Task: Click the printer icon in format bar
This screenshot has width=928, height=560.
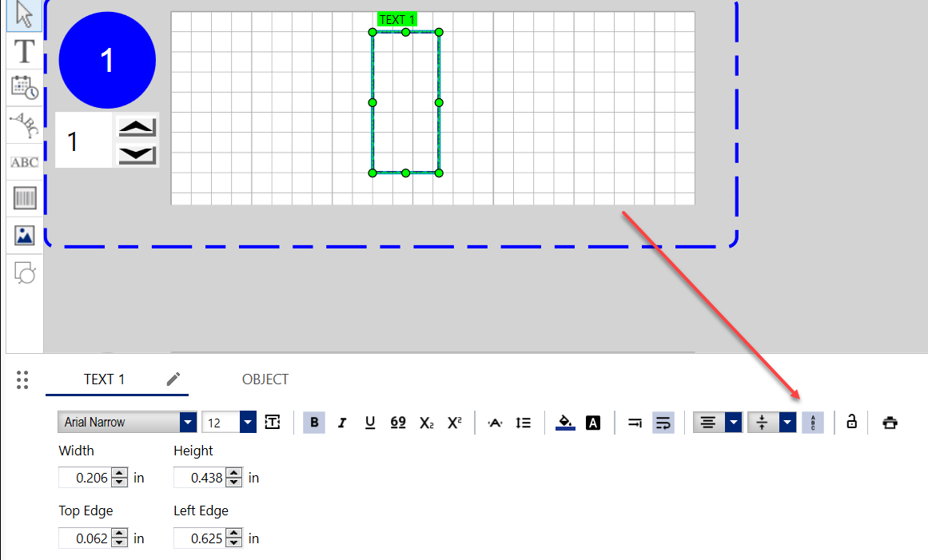Action: click(x=890, y=423)
